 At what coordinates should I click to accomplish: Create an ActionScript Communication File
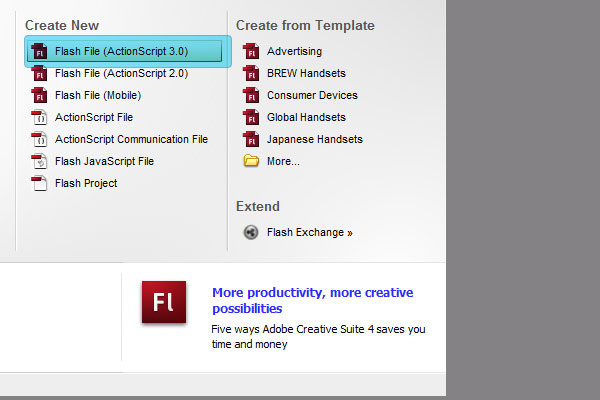pyautogui.click(x=131, y=139)
